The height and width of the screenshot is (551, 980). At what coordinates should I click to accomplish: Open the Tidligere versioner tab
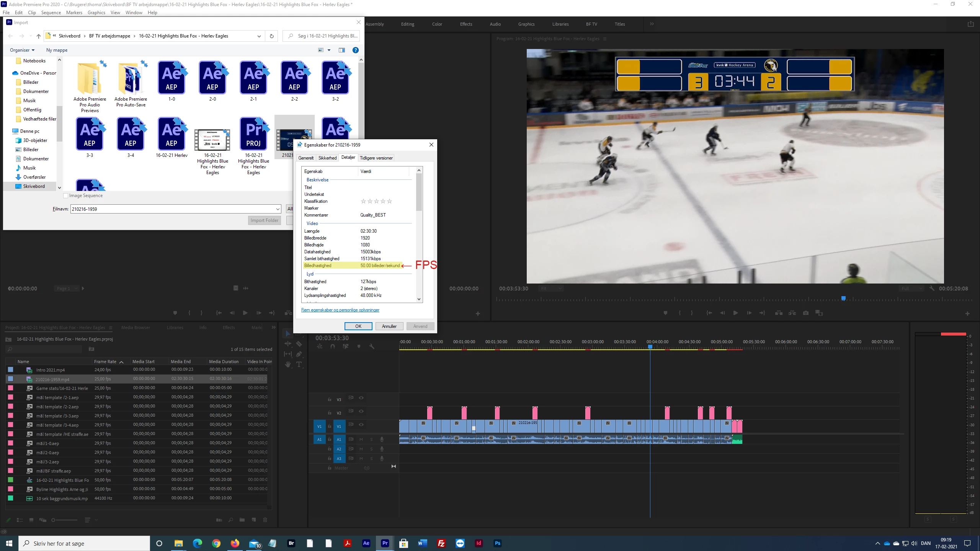pyautogui.click(x=376, y=158)
